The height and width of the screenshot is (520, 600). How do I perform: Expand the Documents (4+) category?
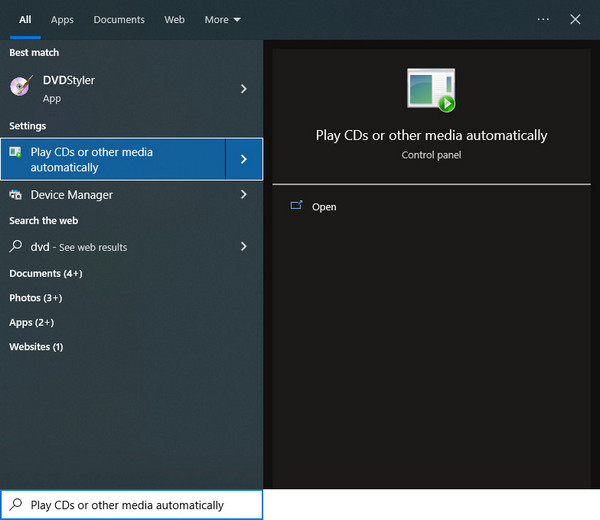pos(46,274)
